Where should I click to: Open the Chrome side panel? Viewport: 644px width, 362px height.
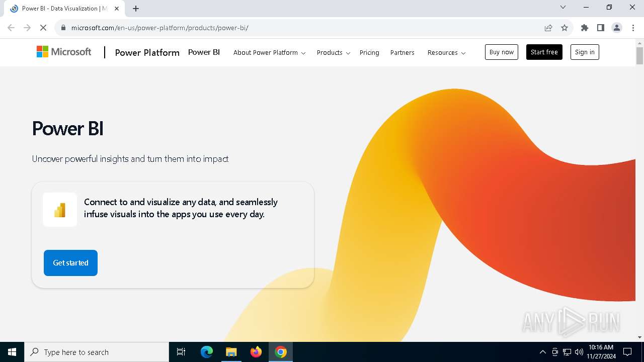pyautogui.click(x=601, y=28)
